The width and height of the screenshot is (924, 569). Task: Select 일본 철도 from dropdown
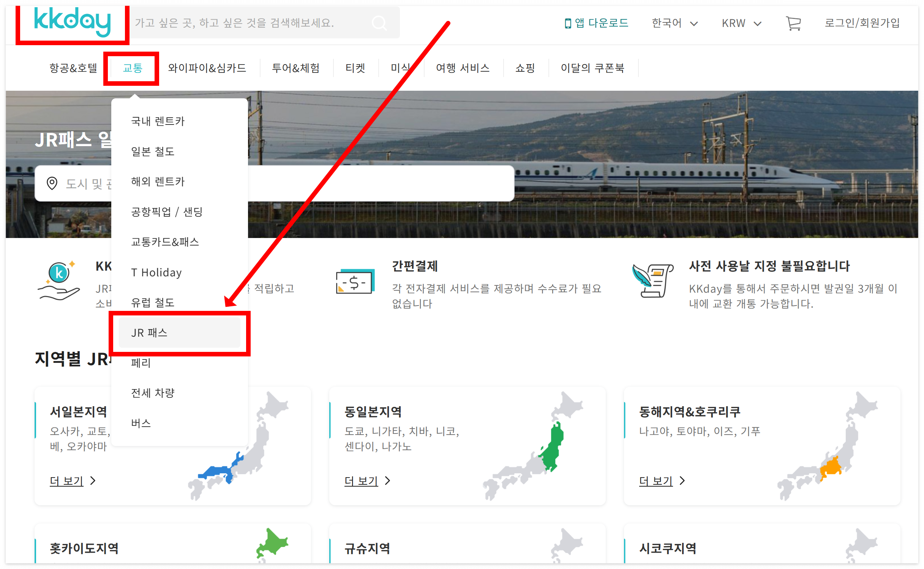click(179, 151)
